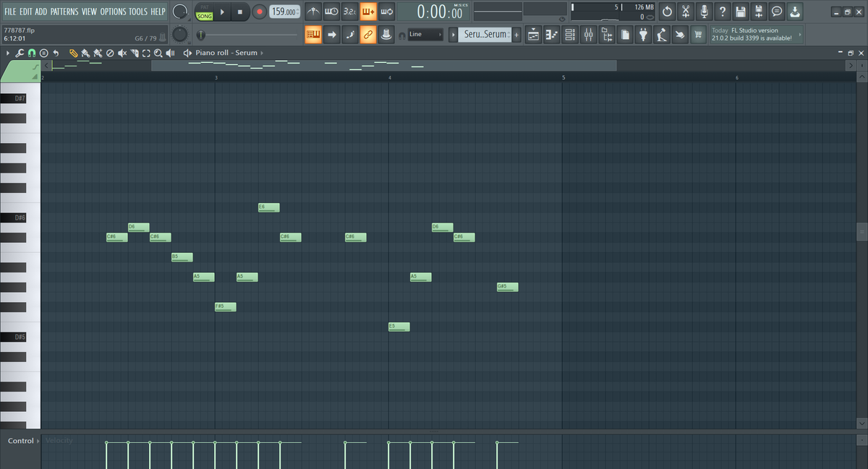868x469 pixels.
Task: Toggle note/clip grouping icon
Action: 349,34
